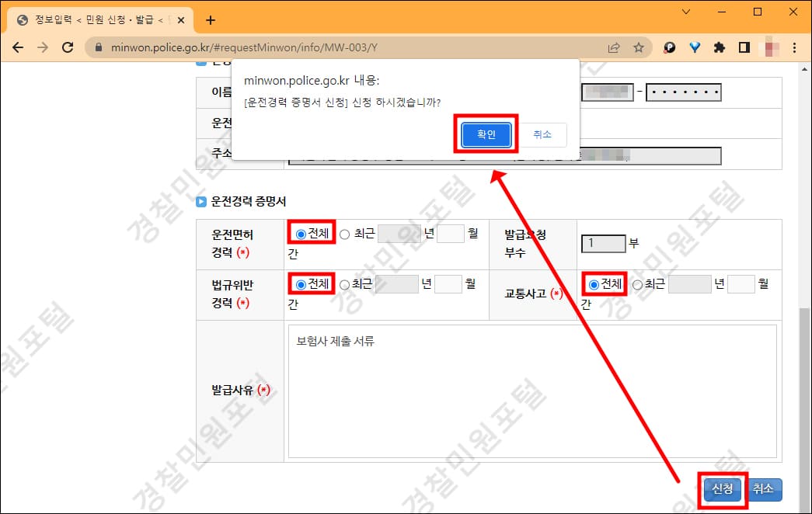Select 전체 for 운전면허 경력
Image resolution: width=812 pixels, height=514 pixels.
point(301,234)
